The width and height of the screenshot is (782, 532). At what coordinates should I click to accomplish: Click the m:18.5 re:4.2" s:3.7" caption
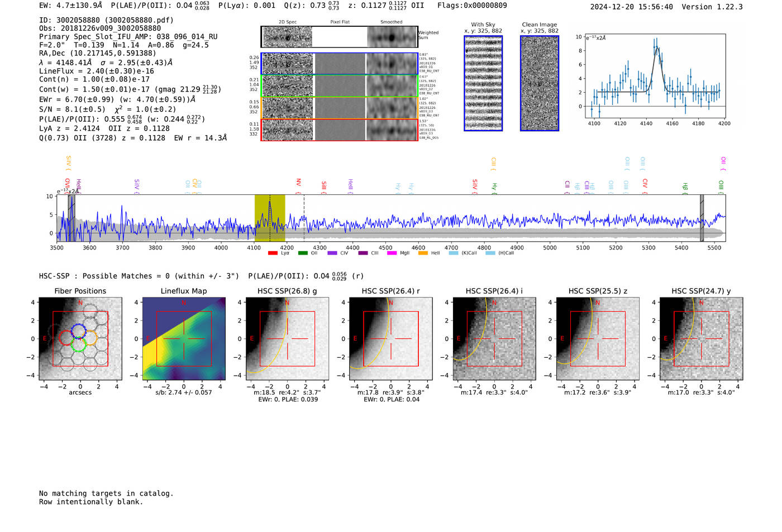(x=287, y=392)
